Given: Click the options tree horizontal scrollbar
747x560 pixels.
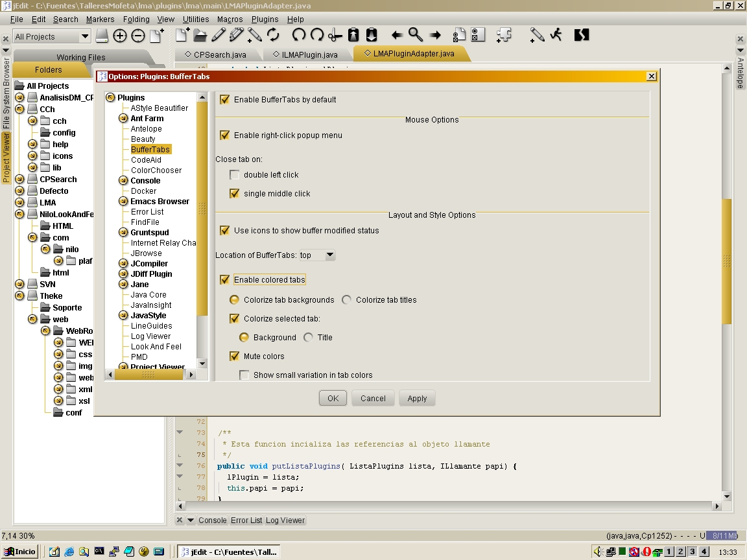Looking at the screenshot, I should 149,375.
